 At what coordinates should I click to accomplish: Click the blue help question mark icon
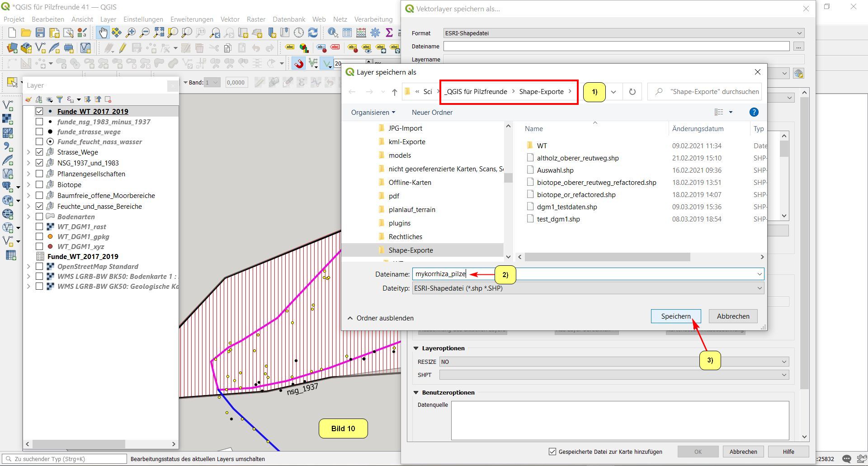tap(754, 112)
